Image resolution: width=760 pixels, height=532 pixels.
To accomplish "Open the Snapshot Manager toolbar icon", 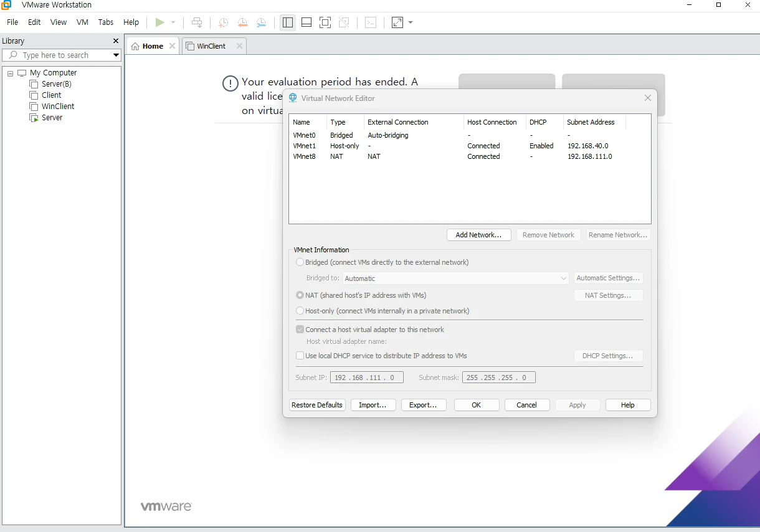I will [262, 22].
